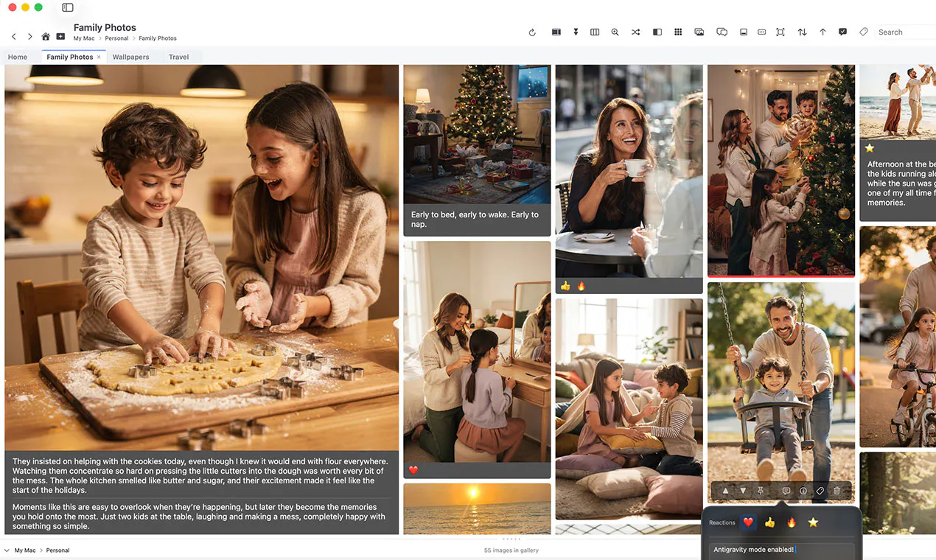Viewport: 936px width, 560px height.
Task: Click the comment icon on swing photo
Action: pos(786,491)
